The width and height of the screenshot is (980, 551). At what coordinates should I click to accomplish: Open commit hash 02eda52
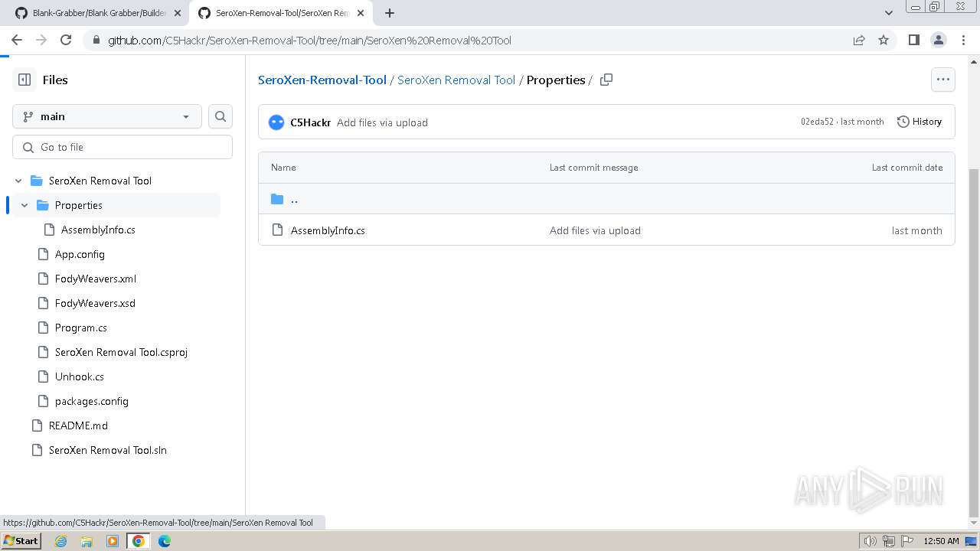click(x=817, y=122)
